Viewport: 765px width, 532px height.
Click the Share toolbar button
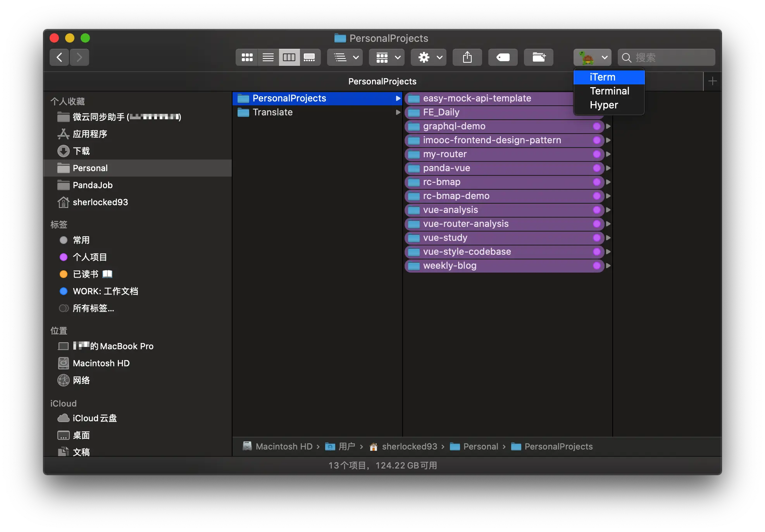pos(467,57)
